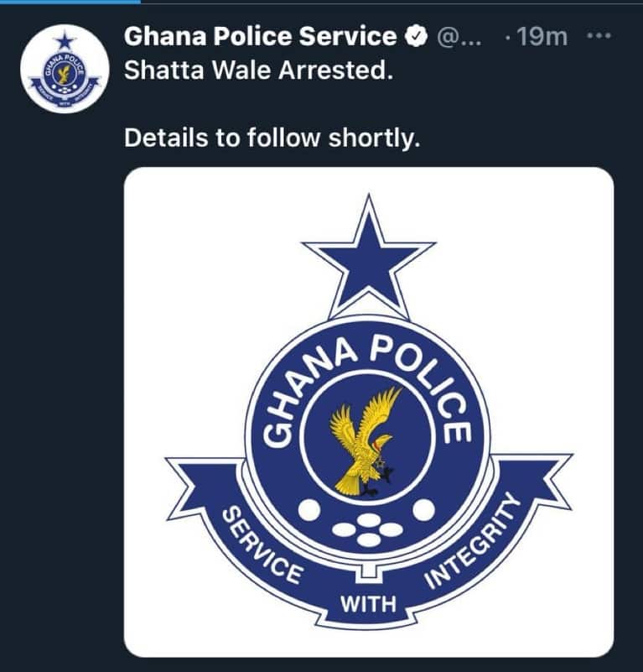Image resolution: width=643 pixels, height=672 pixels.
Task: Click the blue loading progress bar
Action: (70, 2)
